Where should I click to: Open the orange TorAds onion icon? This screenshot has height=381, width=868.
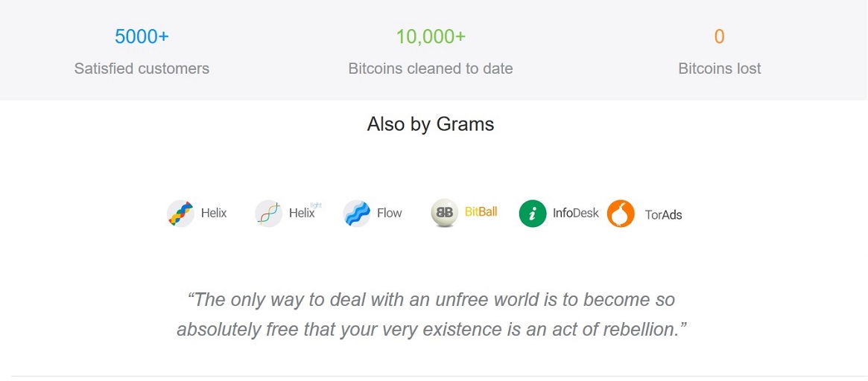[x=621, y=214]
